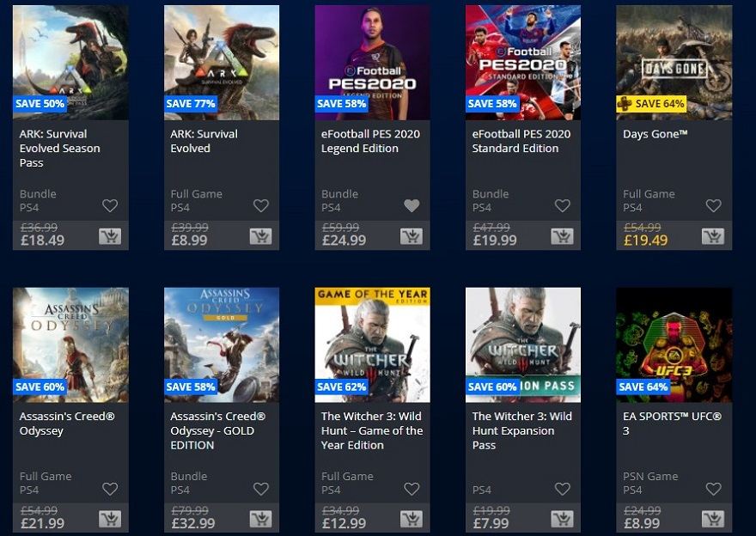Toggle wishlist heart for PES 2020 Legend Edition
The height and width of the screenshot is (536, 756).
point(412,206)
